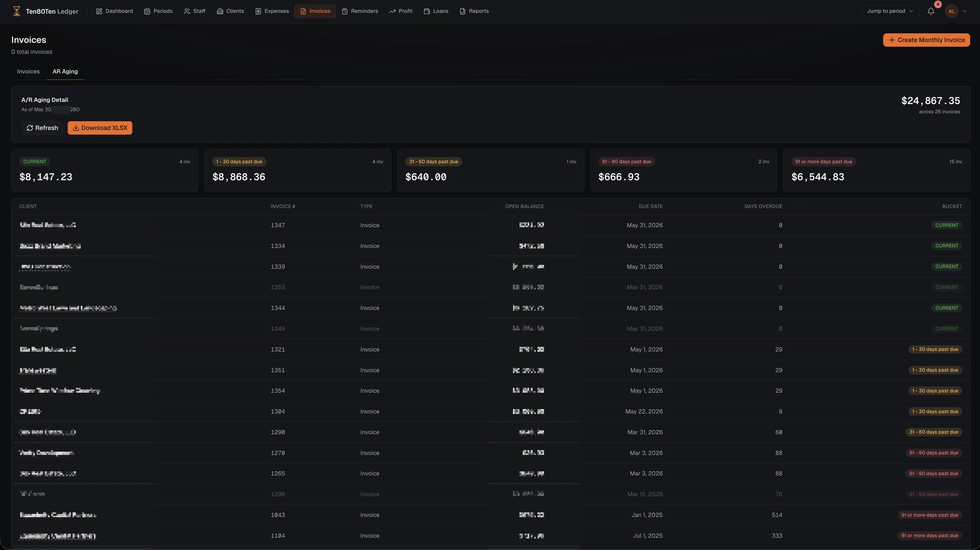Image resolution: width=980 pixels, height=550 pixels.
Task: Click the $24,867.35 total amount
Action: [930, 101]
